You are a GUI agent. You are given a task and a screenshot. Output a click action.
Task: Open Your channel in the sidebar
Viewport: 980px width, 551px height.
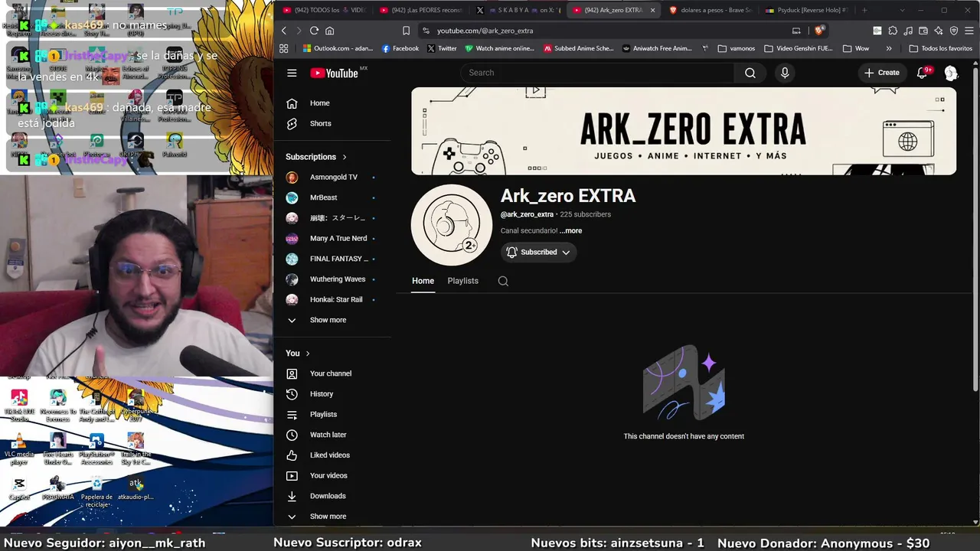click(x=332, y=373)
